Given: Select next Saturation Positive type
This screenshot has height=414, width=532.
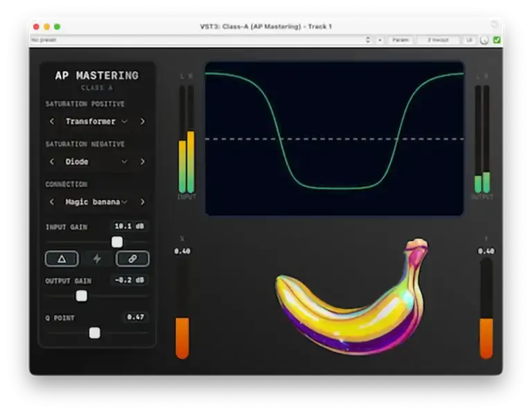Looking at the screenshot, I should (x=143, y=121).
